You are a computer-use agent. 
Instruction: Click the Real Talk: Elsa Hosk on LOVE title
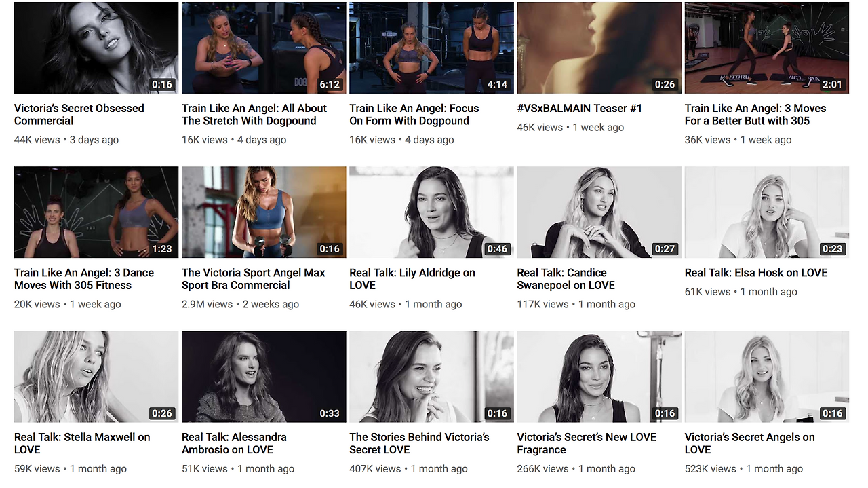[x=756, y=273]
